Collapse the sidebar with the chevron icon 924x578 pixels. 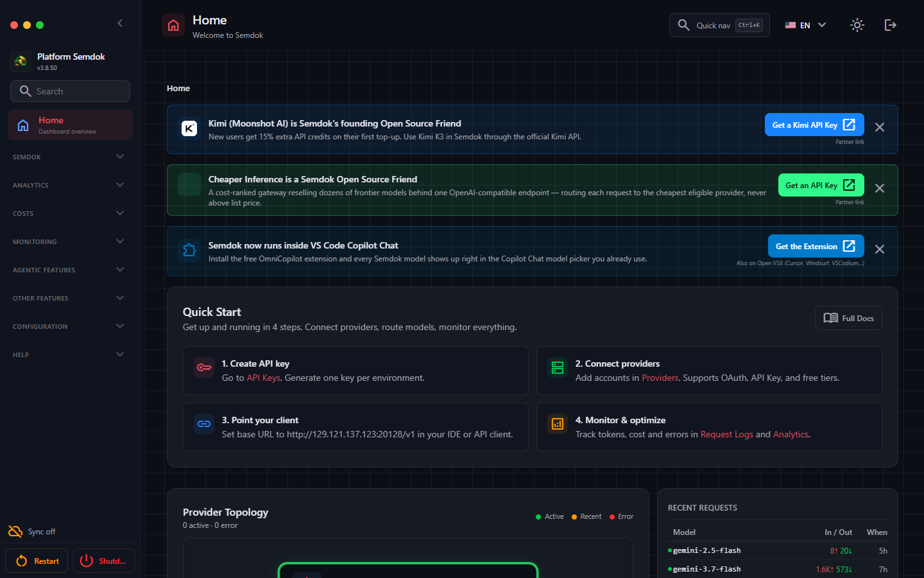(120, 24)
